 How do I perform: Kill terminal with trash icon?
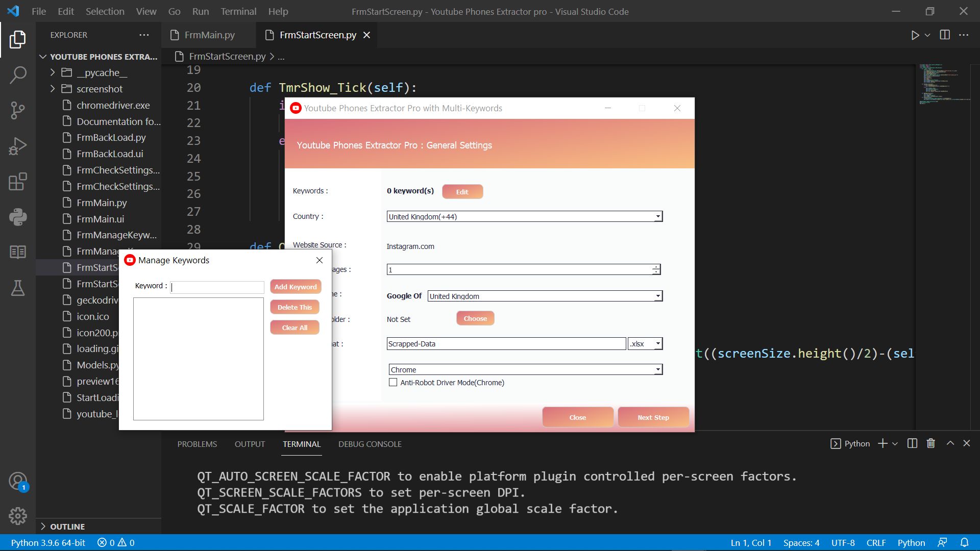(x=930, y=443)
